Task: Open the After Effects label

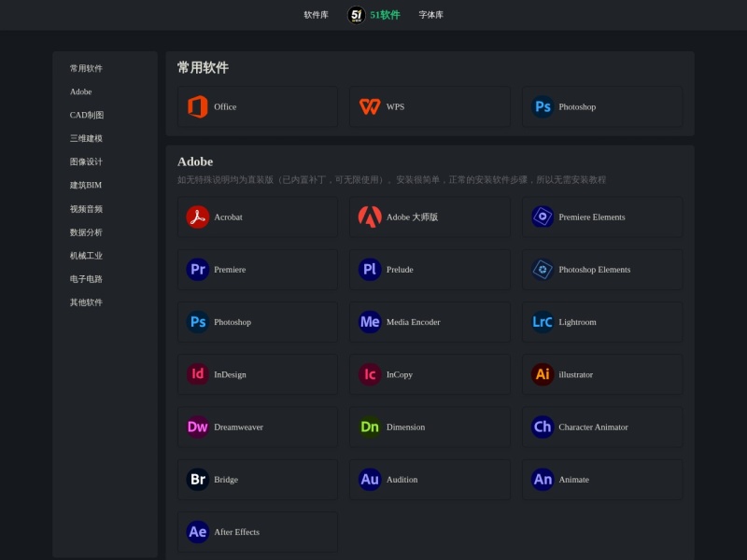Action: (237, 531)
